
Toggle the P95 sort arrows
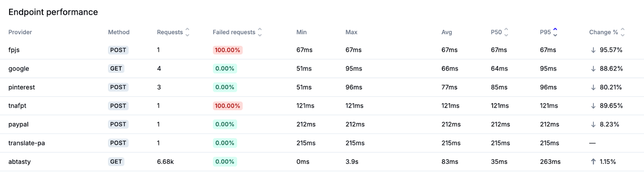[x=555, y=32]
